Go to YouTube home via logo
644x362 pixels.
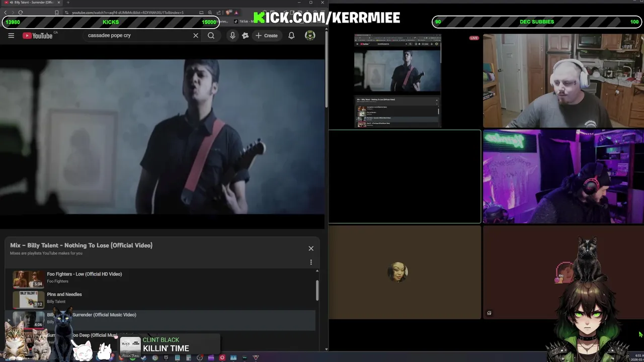click(x=38, y=36)
